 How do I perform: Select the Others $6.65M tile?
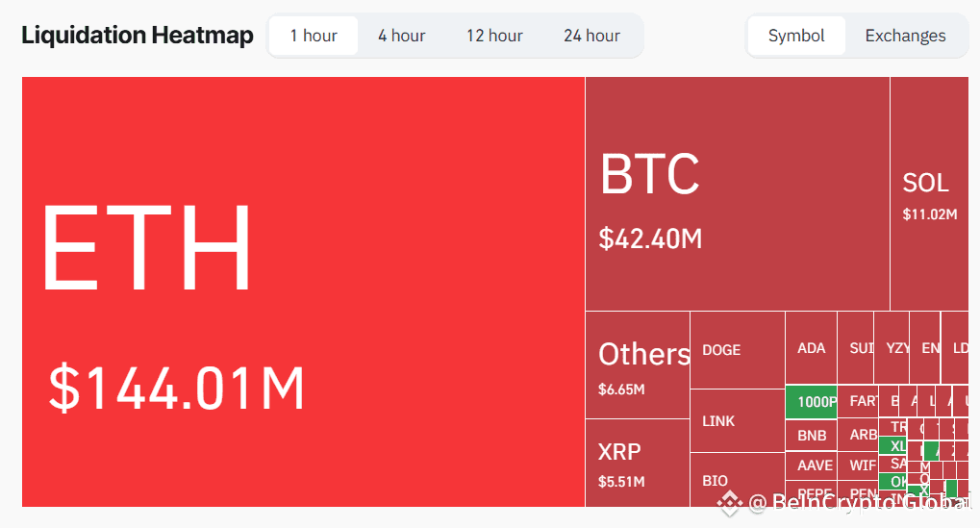click(638, 365)
